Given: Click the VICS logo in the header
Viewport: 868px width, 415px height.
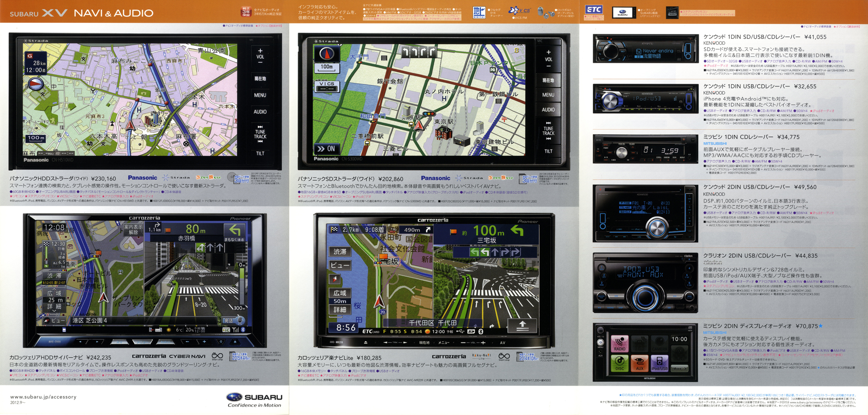Looking at the screenshot, I should point(519,11).
